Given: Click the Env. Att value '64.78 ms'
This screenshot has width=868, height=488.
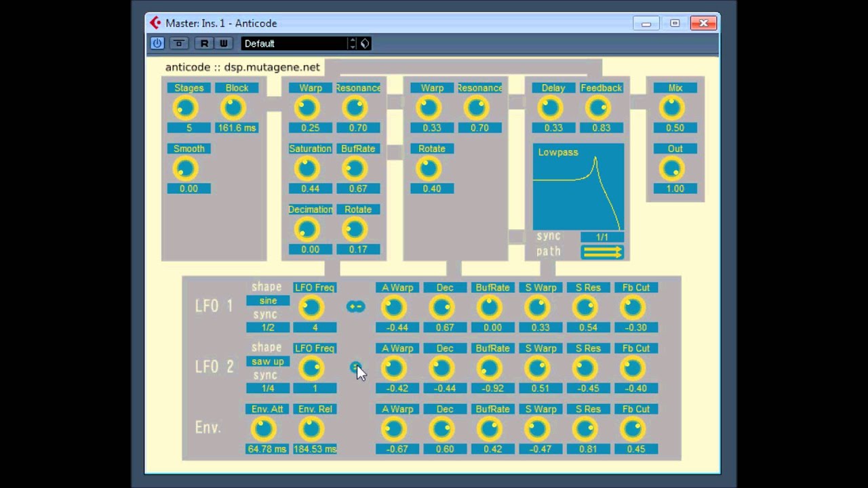Looking at the screenshot, I should pyautogui.click(x=267, y=449).
